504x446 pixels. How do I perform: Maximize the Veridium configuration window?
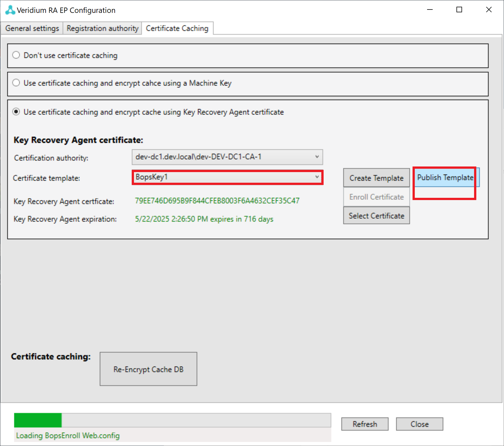click(459, 10)
